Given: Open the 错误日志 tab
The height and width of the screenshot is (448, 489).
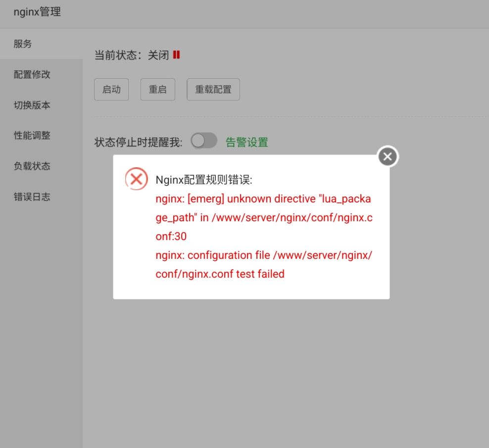Looking at the screenshot, I should click(41, 197).
